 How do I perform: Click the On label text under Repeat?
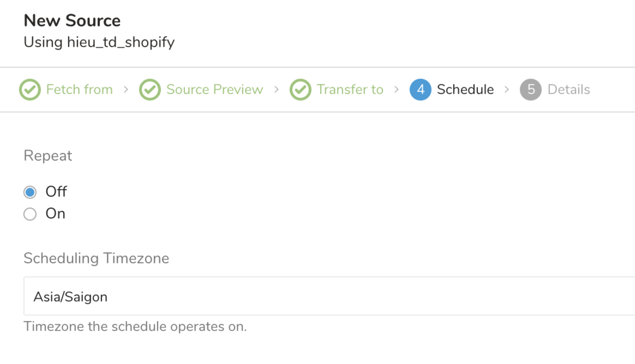tap(55, 214)
